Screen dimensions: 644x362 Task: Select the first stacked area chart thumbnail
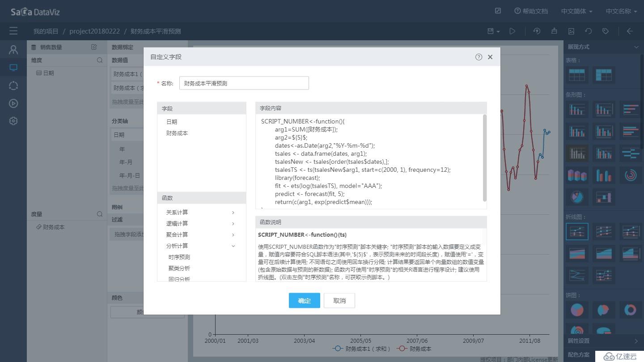(577, 253)
